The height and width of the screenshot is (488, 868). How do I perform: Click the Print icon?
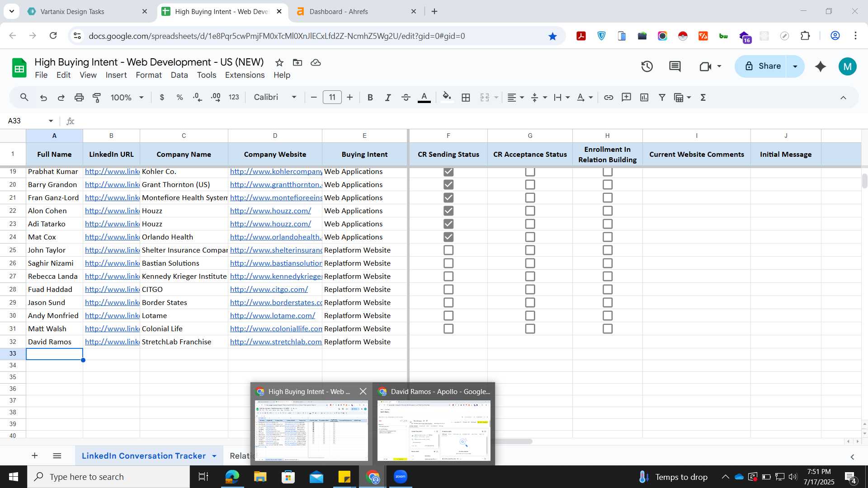coord(79,97)
